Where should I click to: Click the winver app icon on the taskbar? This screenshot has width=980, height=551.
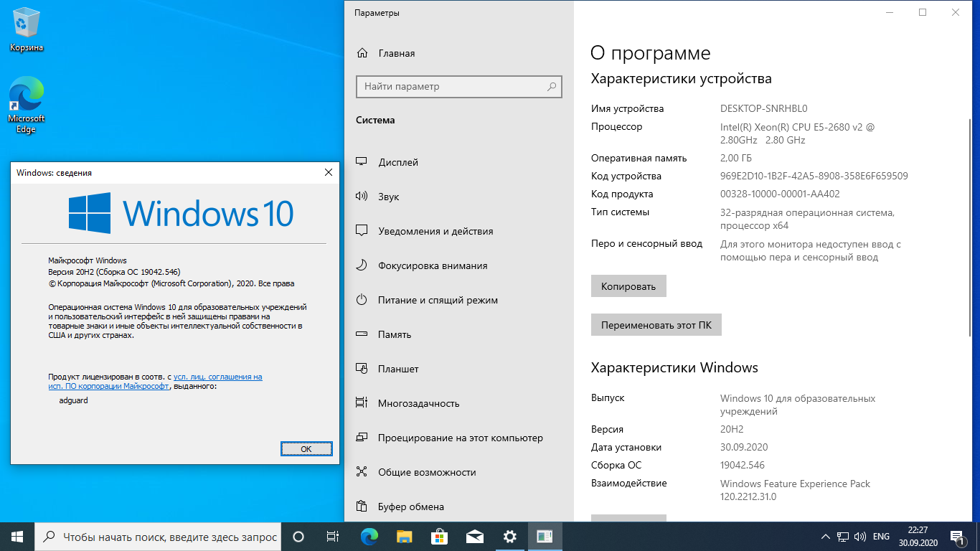click(x=545, y=537)
